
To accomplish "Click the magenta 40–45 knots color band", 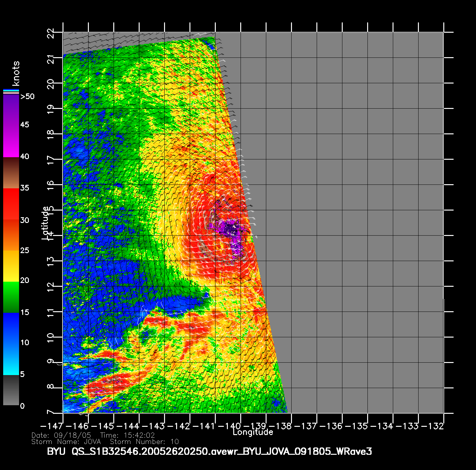I will 11,141.
